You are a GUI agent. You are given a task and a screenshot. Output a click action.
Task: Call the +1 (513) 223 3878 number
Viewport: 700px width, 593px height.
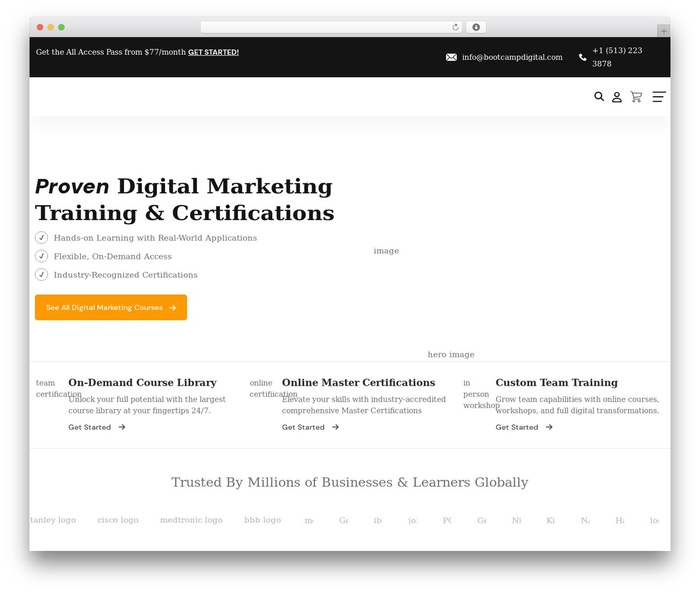(617, 57)
